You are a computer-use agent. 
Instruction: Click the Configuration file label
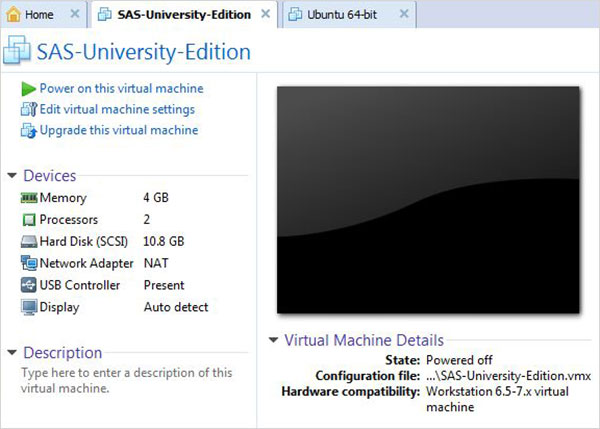coord(368,376)
